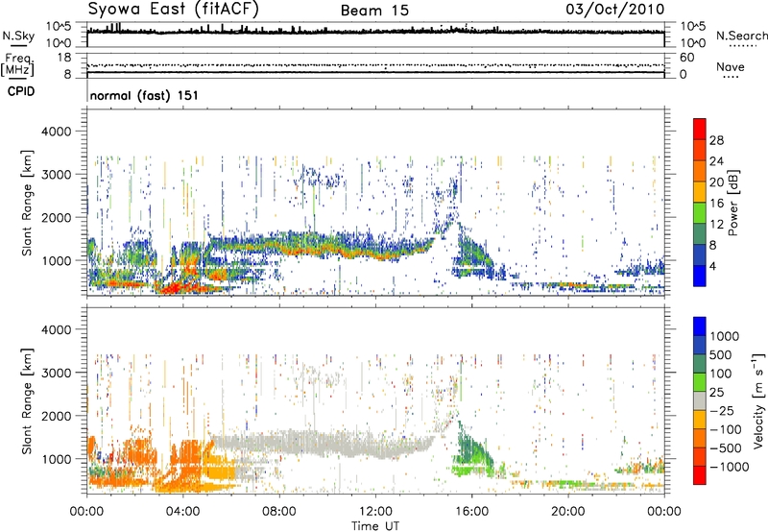Select the 'N.Sky' legend label
Image resolution: width=768 pixels, height=532 pixels.
[x=18, y=36]
